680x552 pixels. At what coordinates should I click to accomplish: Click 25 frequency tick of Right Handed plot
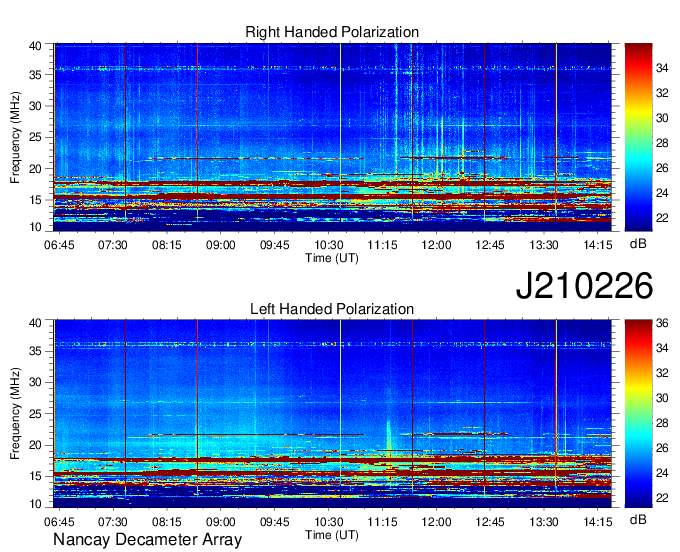pos(35,137)
